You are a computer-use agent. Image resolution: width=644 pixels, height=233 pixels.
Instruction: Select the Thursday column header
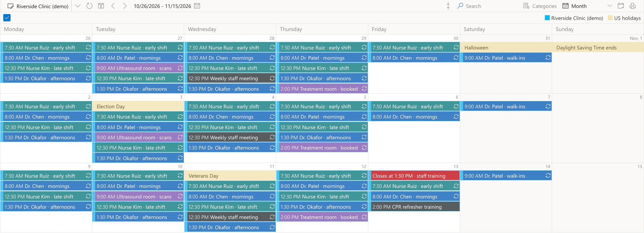322,29
